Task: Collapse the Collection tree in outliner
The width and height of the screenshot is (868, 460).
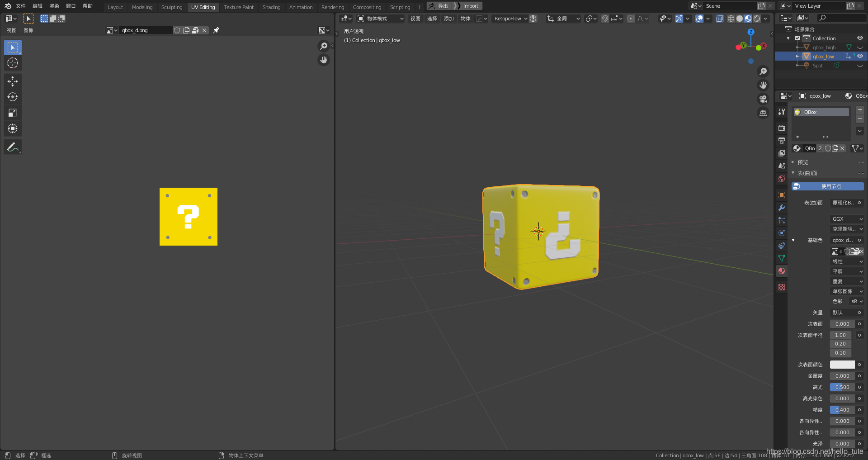Action: point(788,38)
